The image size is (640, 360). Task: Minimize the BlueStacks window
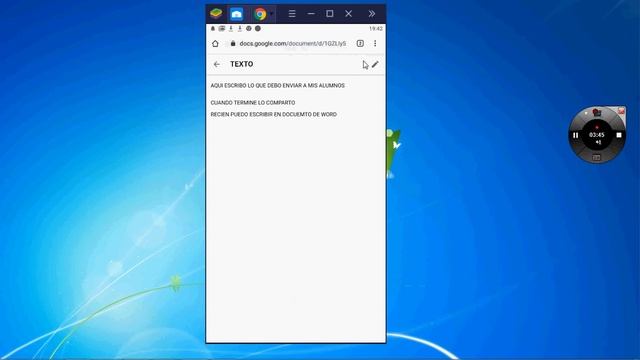311,14
